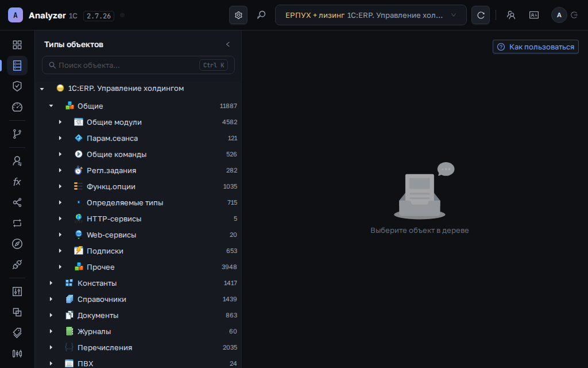Click the git branch icon in sidebar

click(x=17, y=134)
